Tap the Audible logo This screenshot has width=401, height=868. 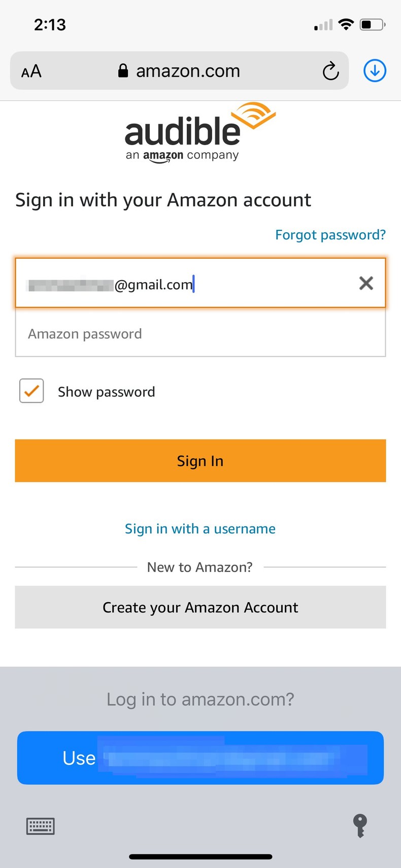200,133
